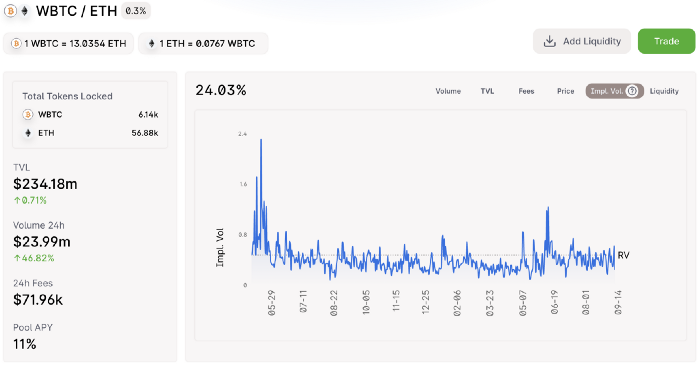Screen dimensions: 700x365
Task: Click the Impl. Vol y-axis title
Action: point(220,248)
